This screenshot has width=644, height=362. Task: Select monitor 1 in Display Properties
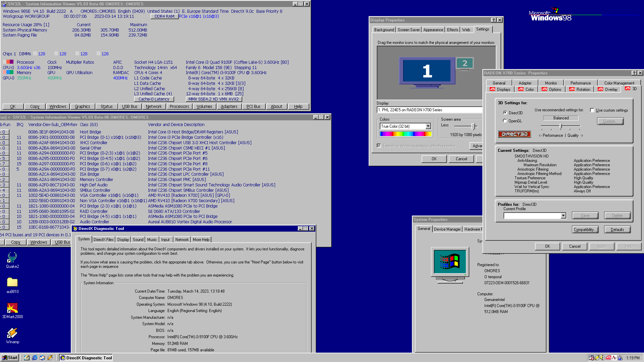pos(427,72)
